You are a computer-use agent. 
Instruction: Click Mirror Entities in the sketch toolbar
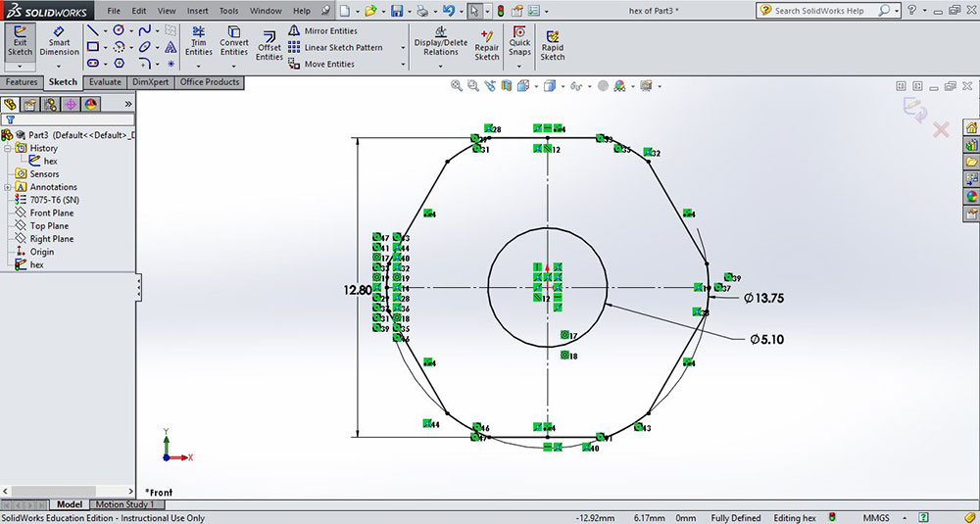coord(323,31)
